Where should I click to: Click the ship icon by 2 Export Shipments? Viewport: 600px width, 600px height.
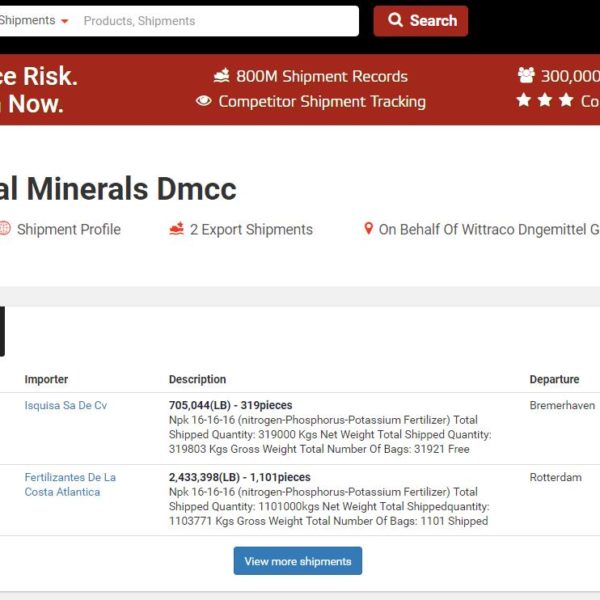[x=177, y=229]
